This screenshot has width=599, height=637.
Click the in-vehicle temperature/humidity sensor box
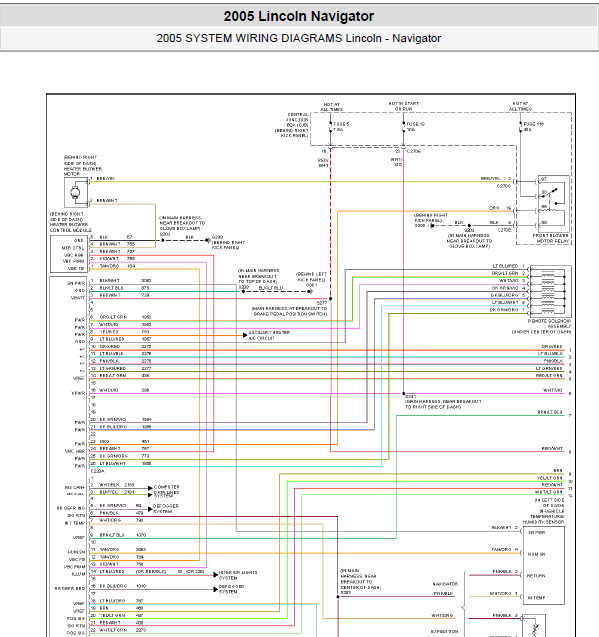point(543,565)
